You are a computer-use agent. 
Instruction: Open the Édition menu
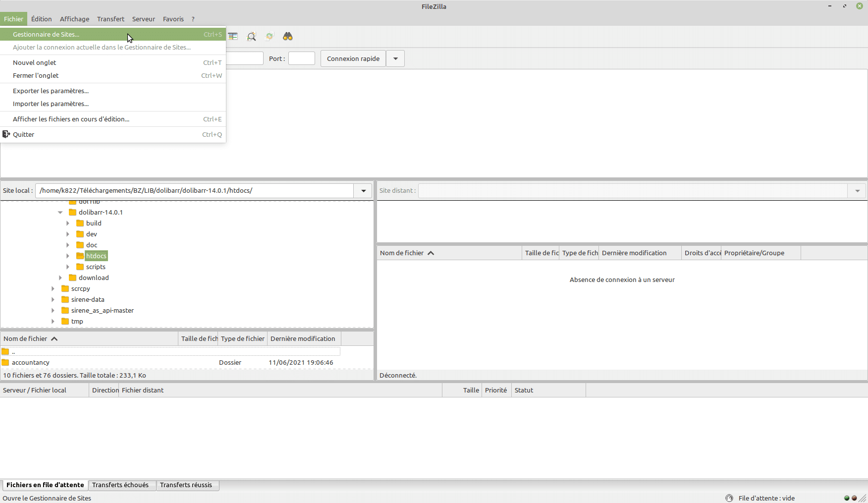tap(42, 19)
